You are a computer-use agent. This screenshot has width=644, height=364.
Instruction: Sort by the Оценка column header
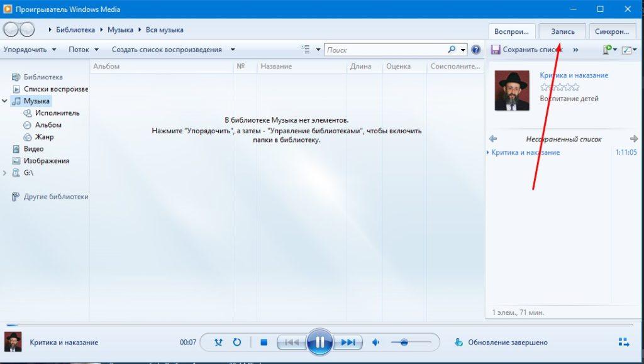(404, 66)
